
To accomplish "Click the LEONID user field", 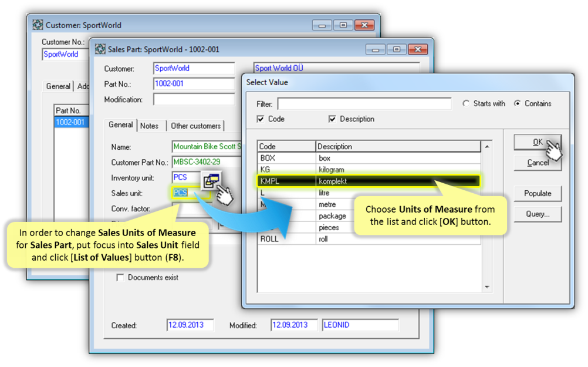I will [360, 325].
